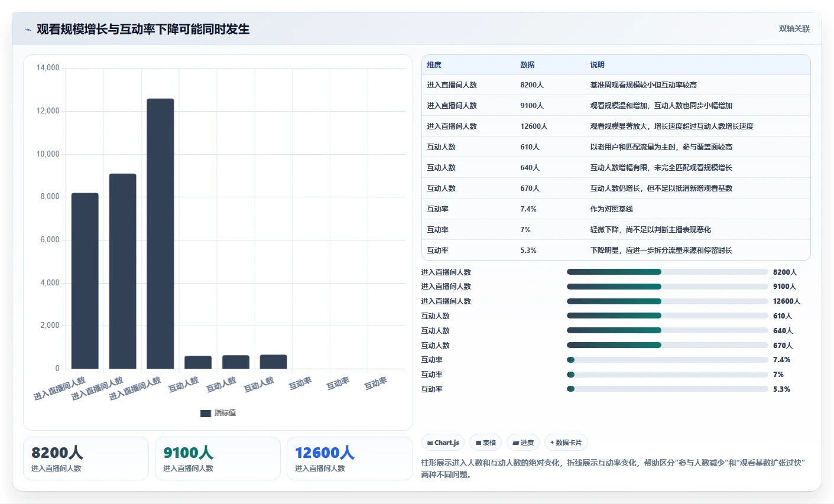Click the 数据 column header
The width and height of the screenshot is (834, 504).
tap(527, 65)
